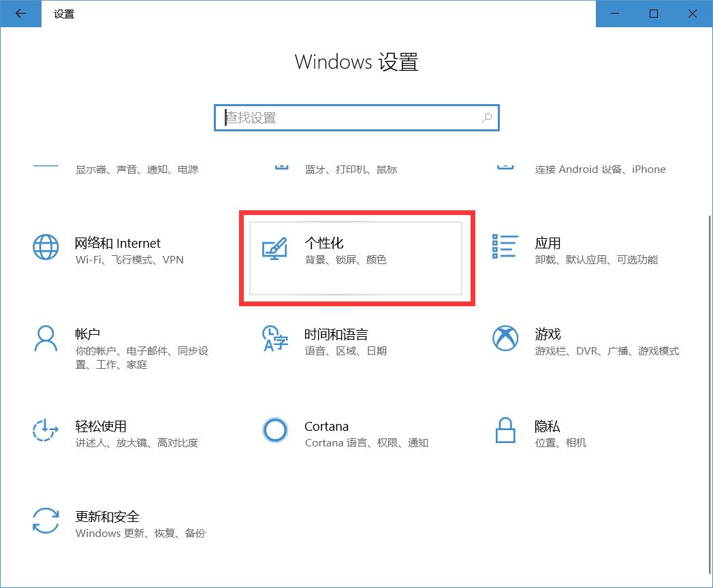The image size is (713, 588).
Task: Click the Wi-Fi、飞行模式、VPN subtitle text
Action: (x=129, y=259)
